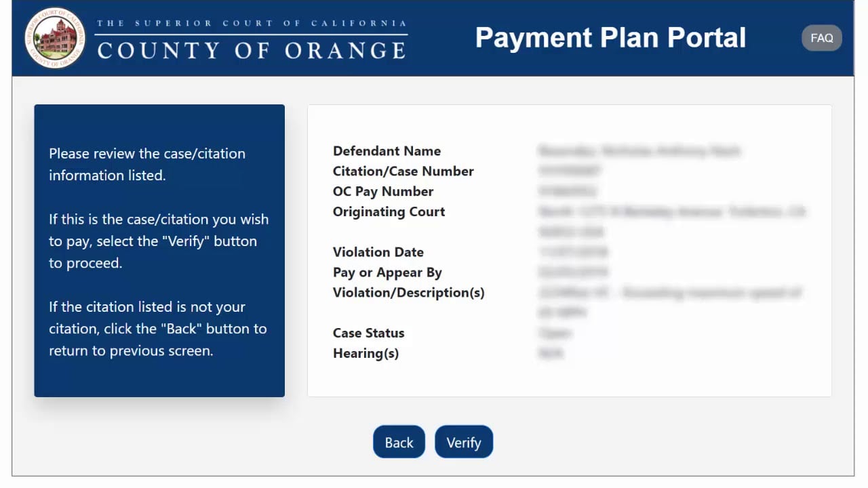
Task: Click the Violation Date label
Action: point(378,251)
